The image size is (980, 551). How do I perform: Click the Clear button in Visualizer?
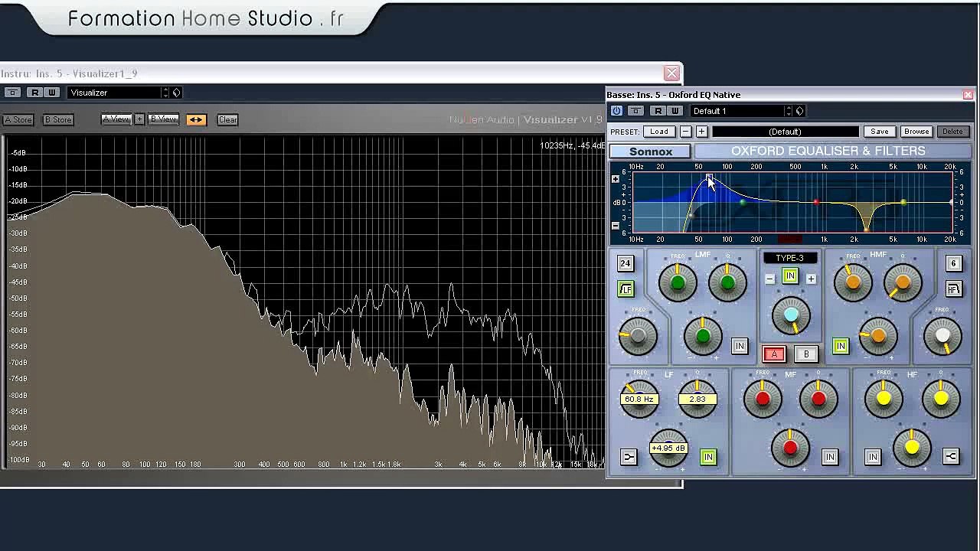coord(227,119)
